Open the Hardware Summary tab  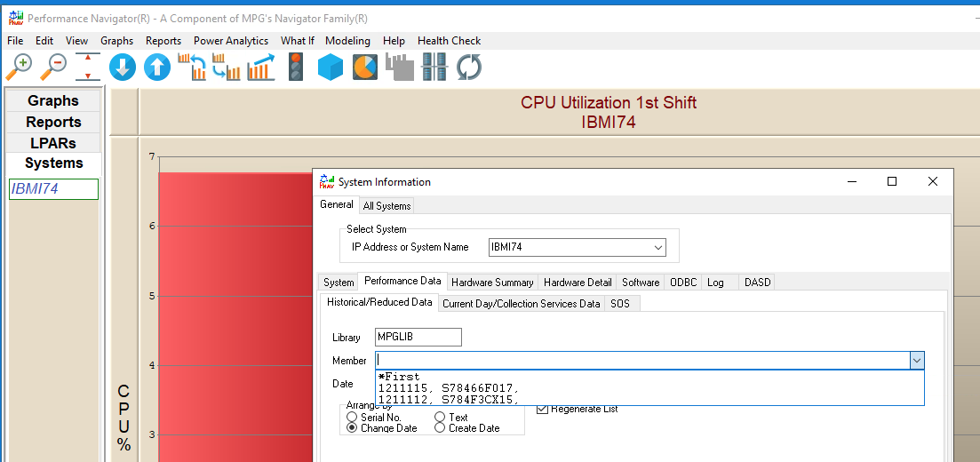492,283
